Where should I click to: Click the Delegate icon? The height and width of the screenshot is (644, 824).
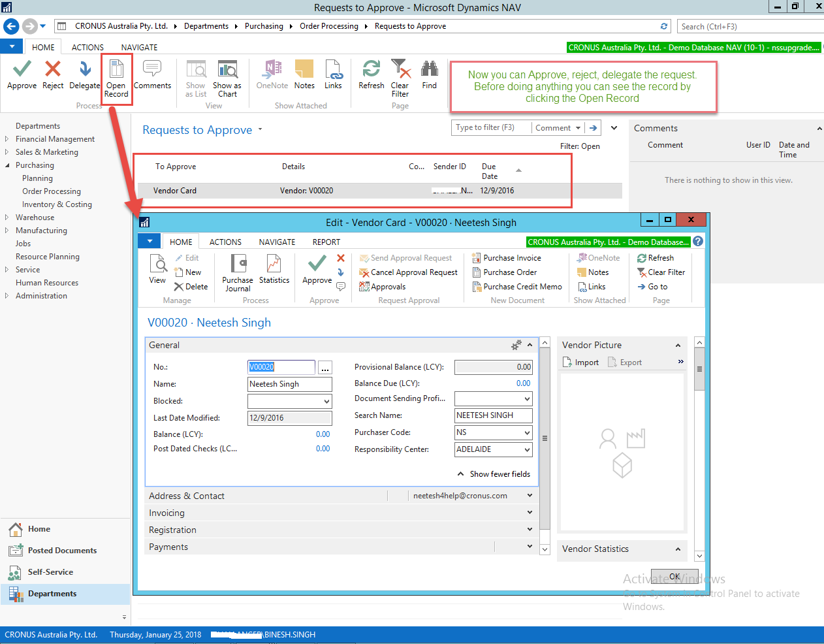pos(84,74)
